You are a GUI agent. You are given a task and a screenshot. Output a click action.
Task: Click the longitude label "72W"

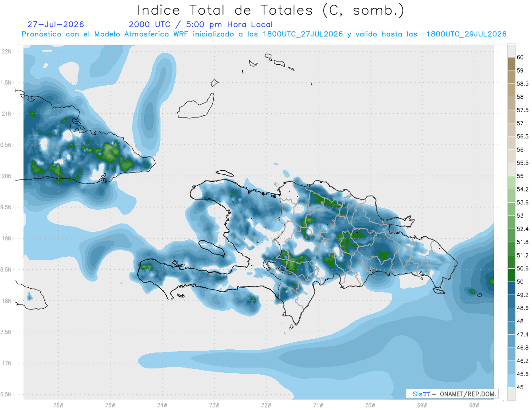tap(266, 405)
